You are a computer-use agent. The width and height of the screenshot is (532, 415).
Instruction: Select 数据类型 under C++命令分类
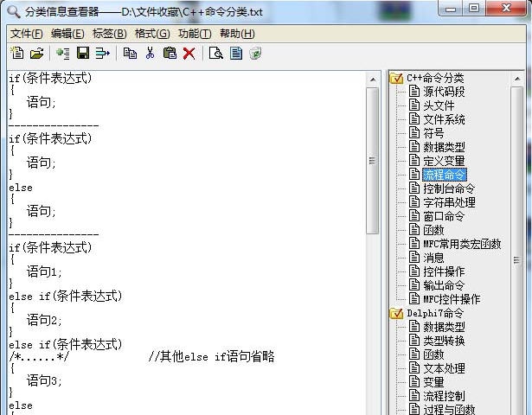pos(444,147)
